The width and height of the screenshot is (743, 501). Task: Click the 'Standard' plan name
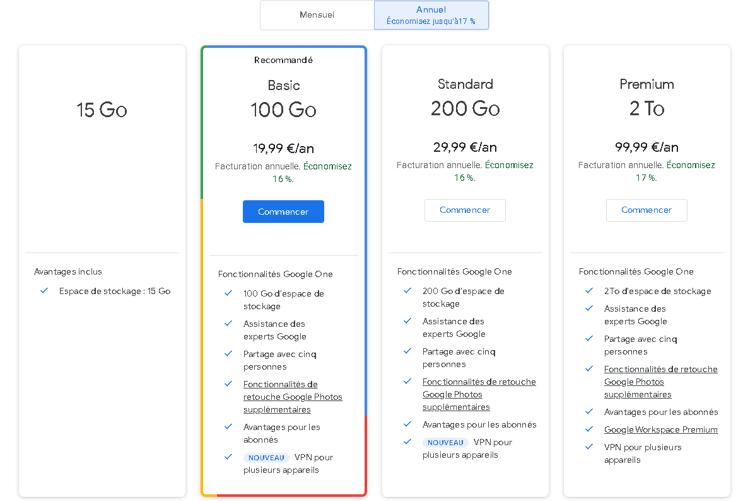[465, 84]
